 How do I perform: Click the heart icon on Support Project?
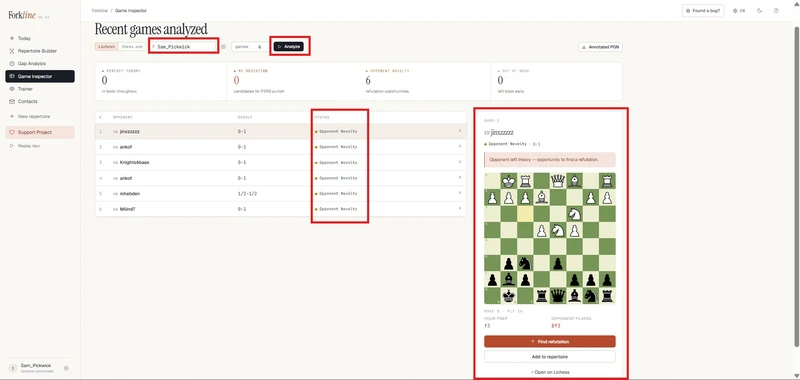[12, 132]
